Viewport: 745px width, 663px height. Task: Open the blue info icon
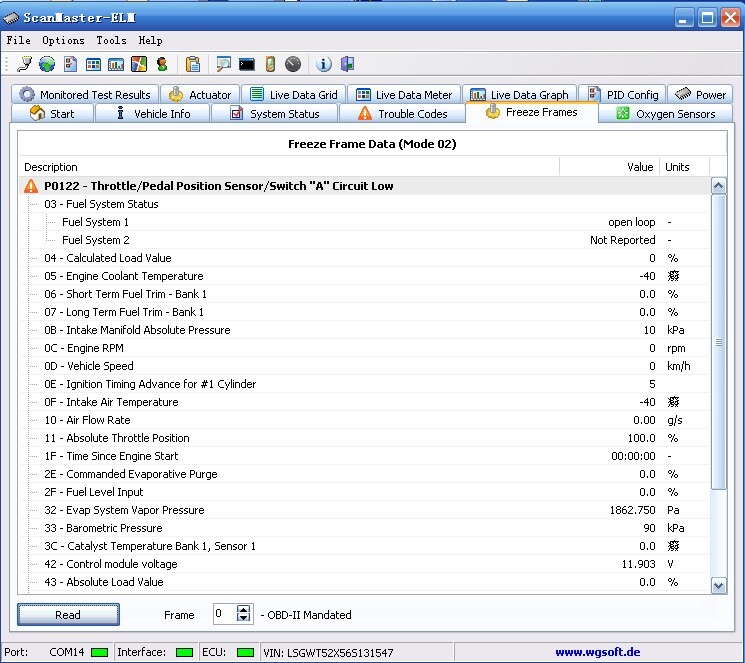[x=324, y=64]
